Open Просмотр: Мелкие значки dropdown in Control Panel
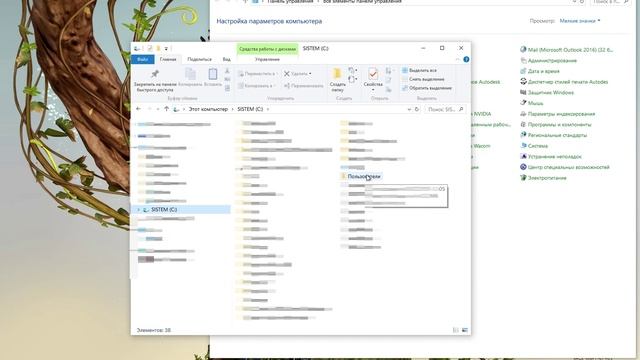Viewport: 640px width, 360px height. (580, 21)
